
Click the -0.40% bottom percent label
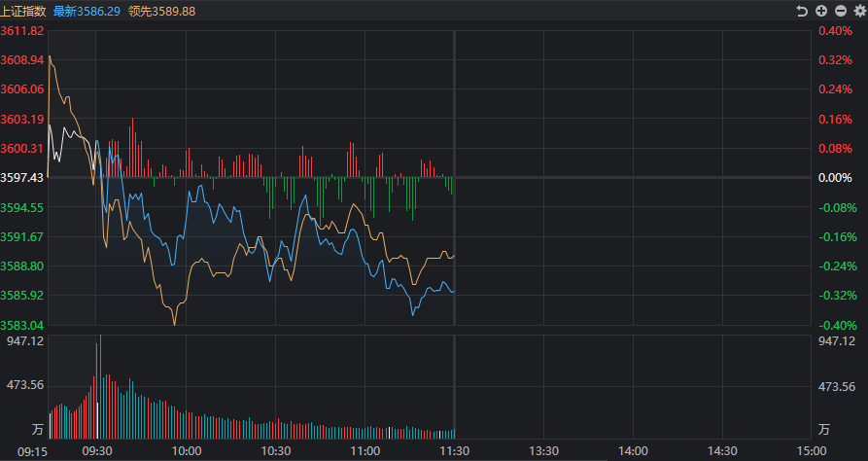(x=838, y=325)
